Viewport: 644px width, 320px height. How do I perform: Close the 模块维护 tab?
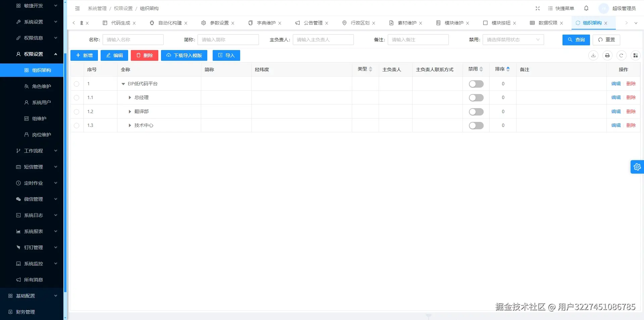468,23
